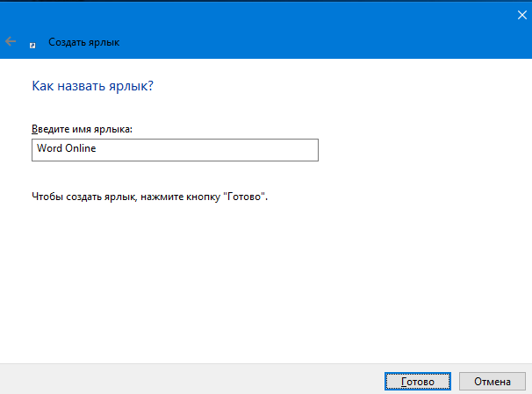Viewport: 532px width, 394px height.
Task: Click the word "ярлык?" in blue heading
Action: (131, 87)
